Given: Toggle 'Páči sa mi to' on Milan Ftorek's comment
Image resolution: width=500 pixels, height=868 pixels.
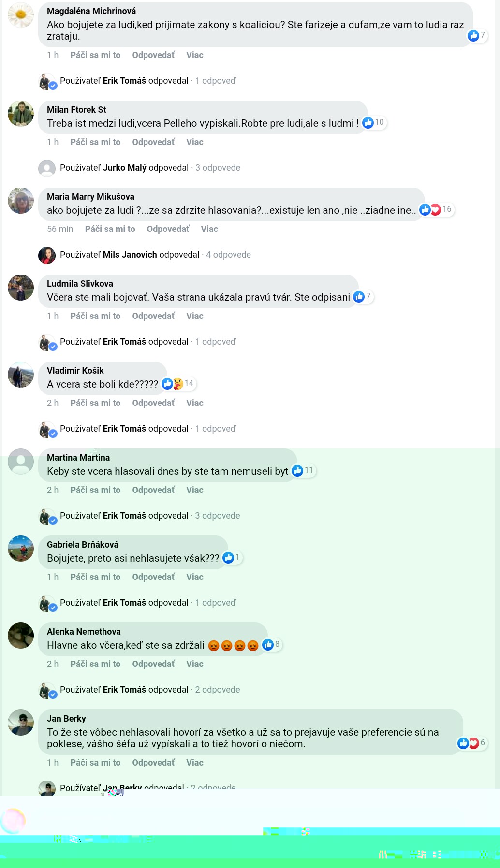Looking at the screenshot, I should [95, 142].
